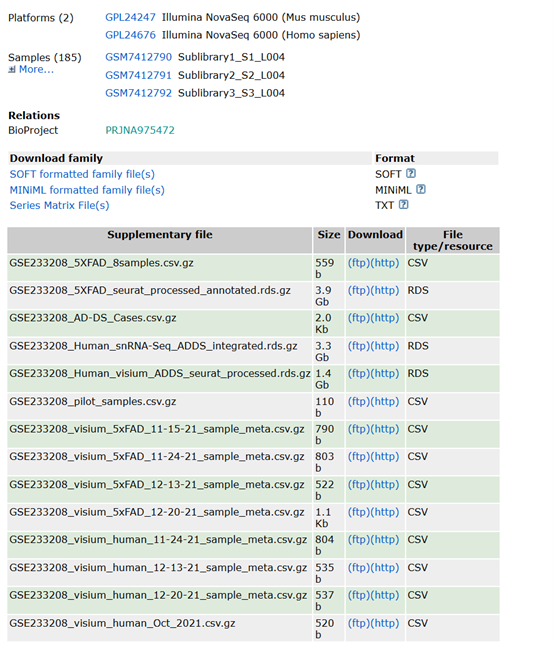Select file name GSE233208_AD-DS_Cases.csv.gz

tap(93, 318)
